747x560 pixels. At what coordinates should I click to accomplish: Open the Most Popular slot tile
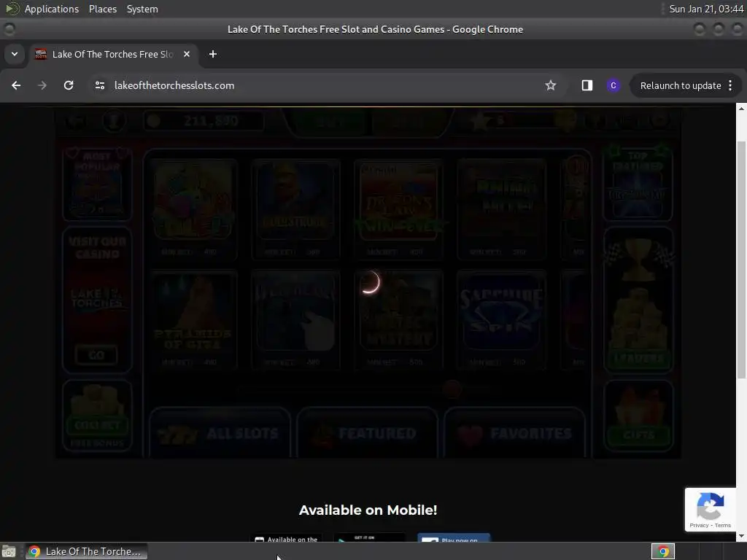point(97,183)
